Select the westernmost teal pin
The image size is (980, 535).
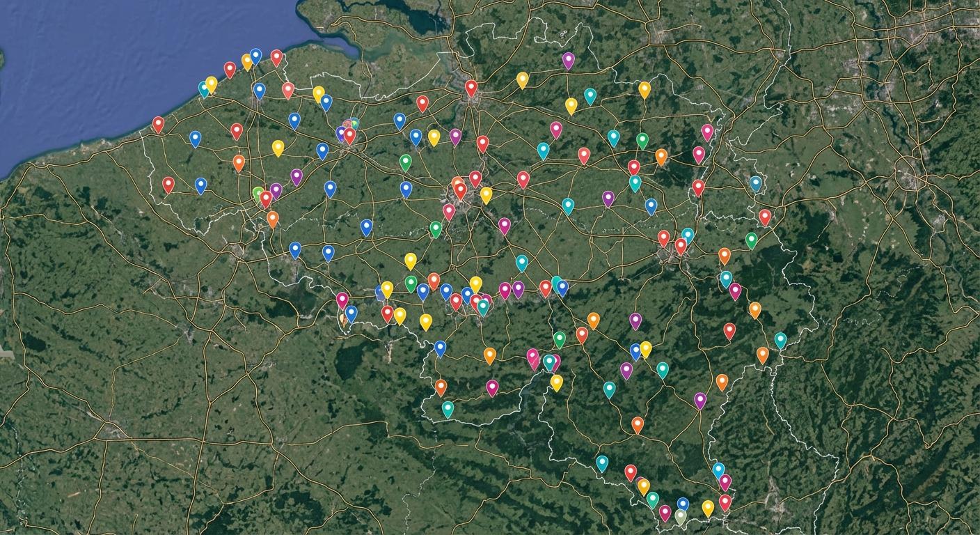(204, 88)
